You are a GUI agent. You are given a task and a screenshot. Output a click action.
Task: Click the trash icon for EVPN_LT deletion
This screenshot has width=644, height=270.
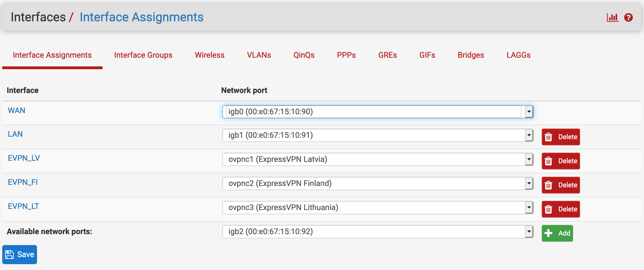point(548,209)
